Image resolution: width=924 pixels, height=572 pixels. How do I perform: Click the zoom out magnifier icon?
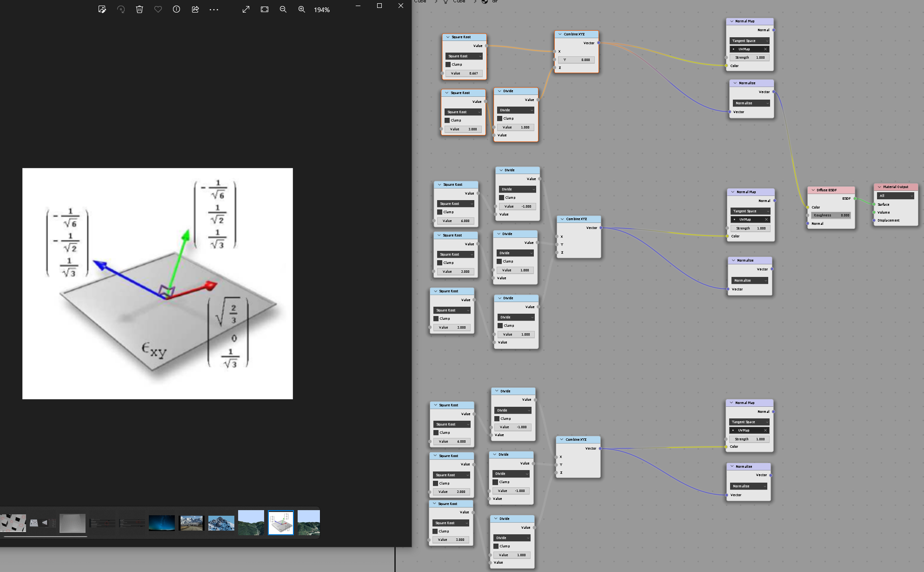(x=283, y=9)
